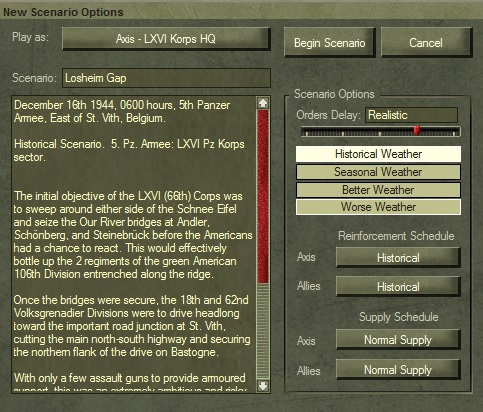Click the scroll up arrow in description box
This screenshot has width=483, height=412.
point(263,103)
